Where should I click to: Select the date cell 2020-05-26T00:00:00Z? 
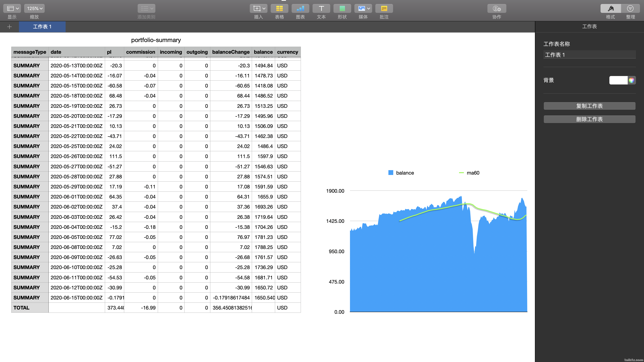(77, 156)
